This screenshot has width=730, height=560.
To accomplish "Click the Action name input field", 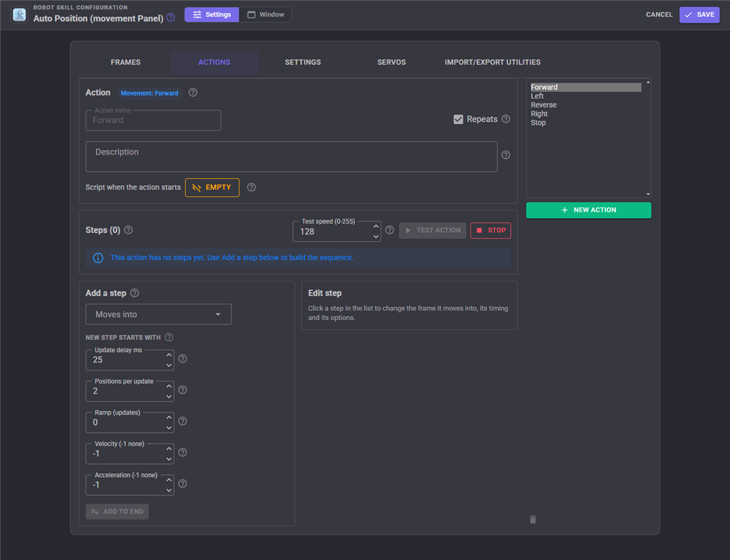I will [153, 120].
